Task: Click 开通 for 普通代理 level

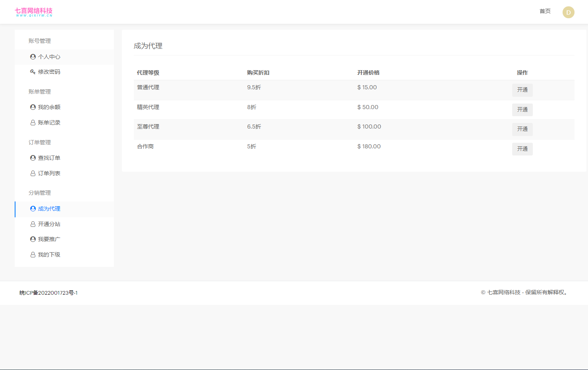Action: click(522, 90)
